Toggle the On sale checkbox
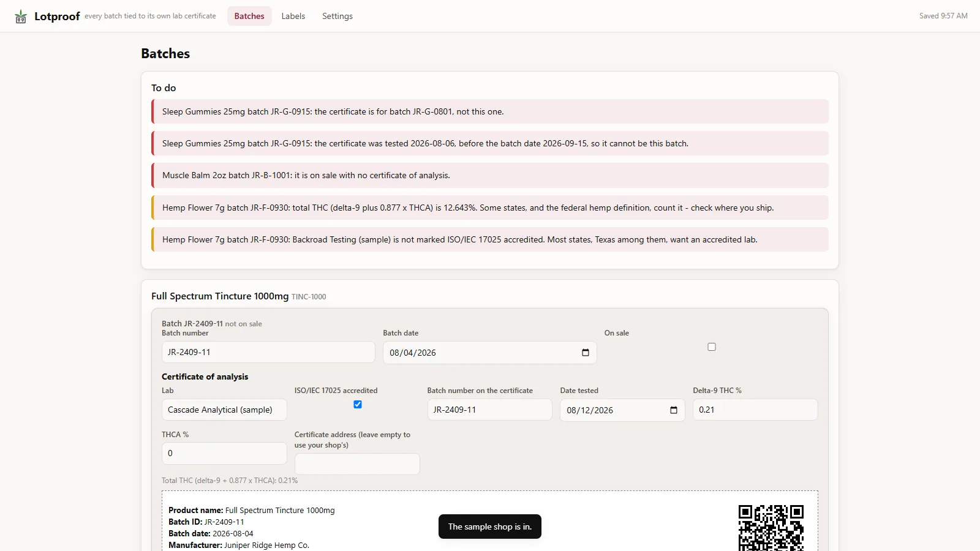The image size is (980, 551). 712,347
